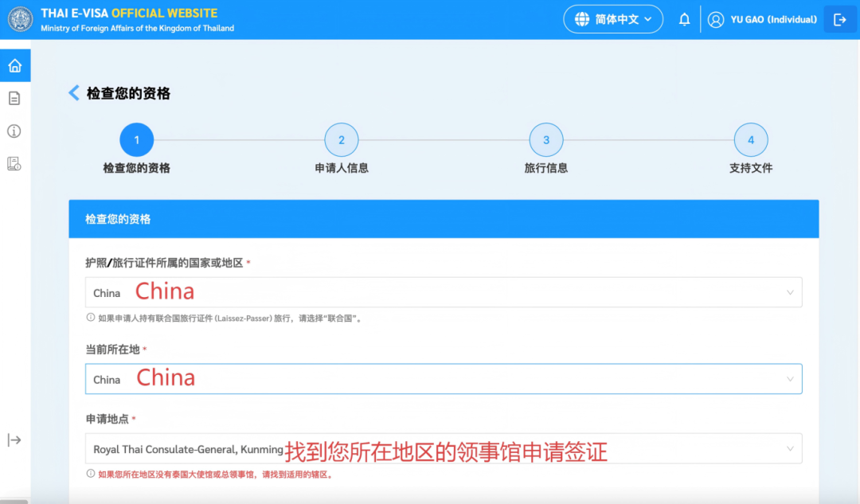
Task: Go back using the blue chevron
Action: (x=74, y=93)
